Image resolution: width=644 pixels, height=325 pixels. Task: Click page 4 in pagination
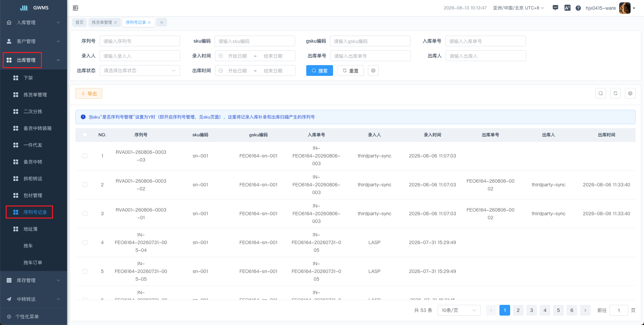pyautogui.click(x=545, y=310)
